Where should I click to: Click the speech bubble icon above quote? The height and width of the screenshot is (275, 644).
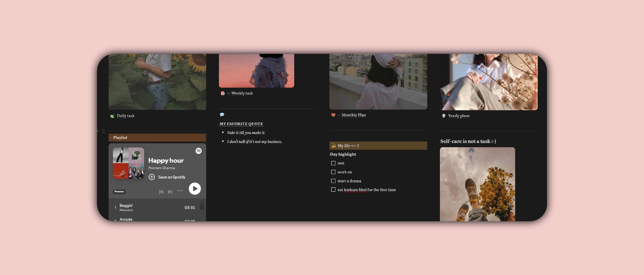click(x=222, y=114)
